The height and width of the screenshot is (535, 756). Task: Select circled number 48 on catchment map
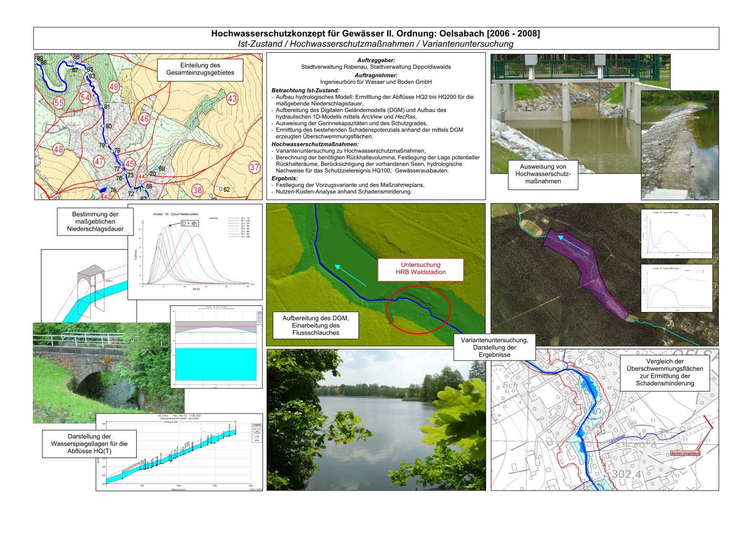click(58, 150)
